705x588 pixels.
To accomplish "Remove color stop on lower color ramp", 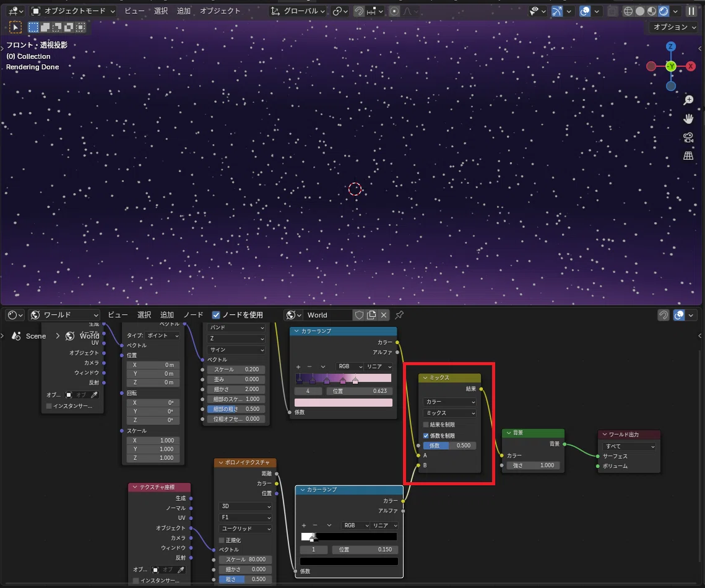I will pyautogui.click(x=314, y=525).
